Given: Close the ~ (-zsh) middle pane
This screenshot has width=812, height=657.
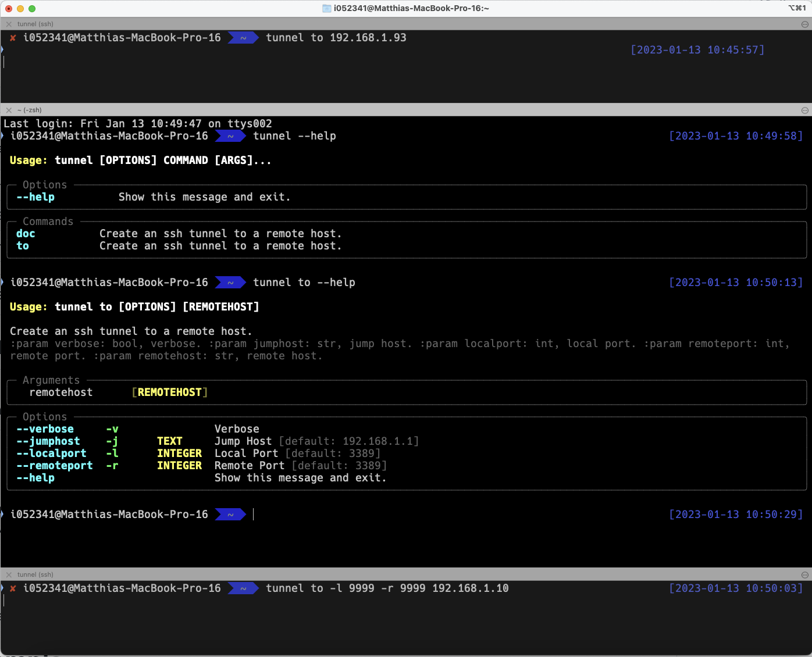Looking at the screenshot, I should click(x=9, y=110).
